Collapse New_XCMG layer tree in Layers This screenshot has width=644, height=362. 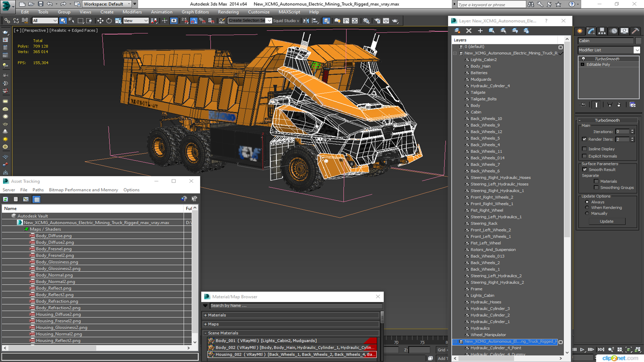455,53
